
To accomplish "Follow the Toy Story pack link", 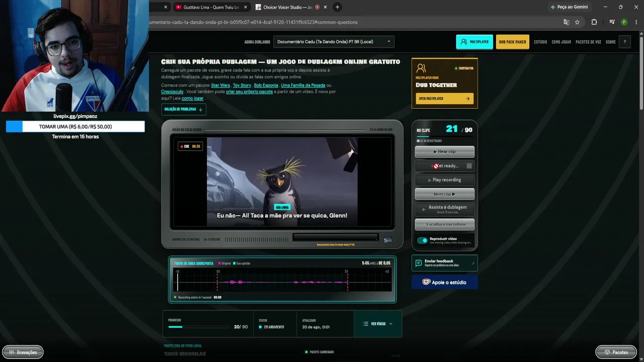I will point(242,85).
